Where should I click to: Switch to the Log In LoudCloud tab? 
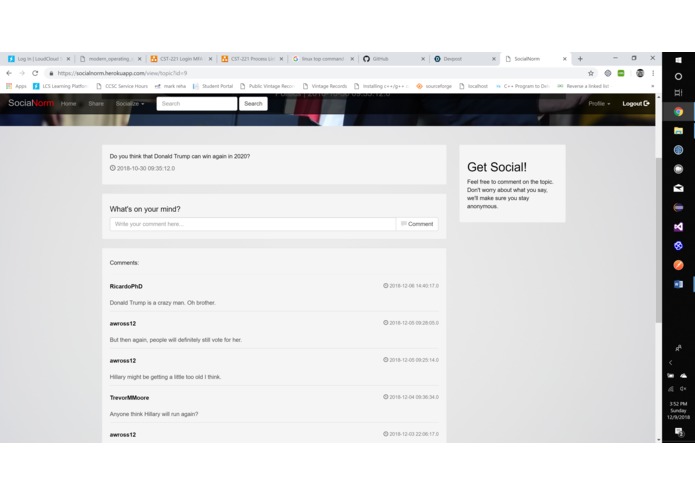(x=39, y=58)
